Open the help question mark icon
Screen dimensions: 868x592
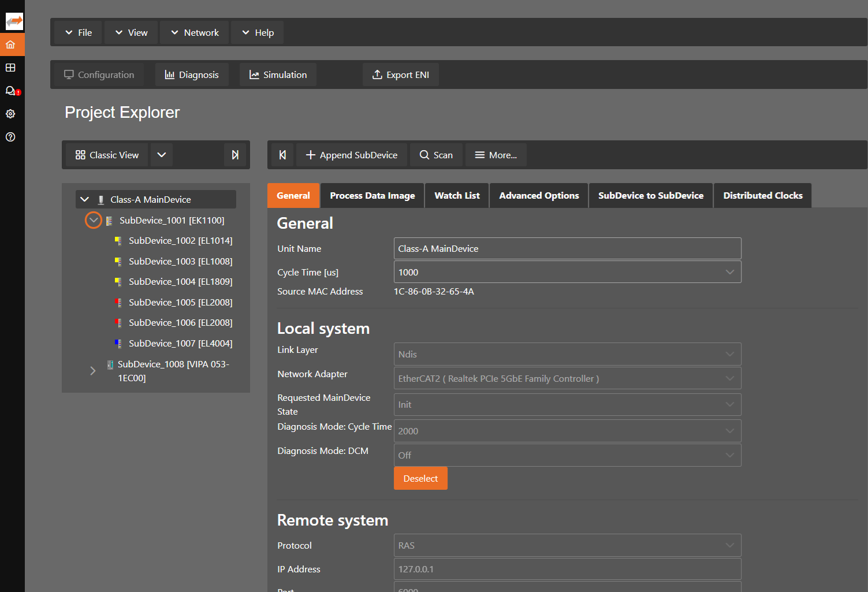10,137
